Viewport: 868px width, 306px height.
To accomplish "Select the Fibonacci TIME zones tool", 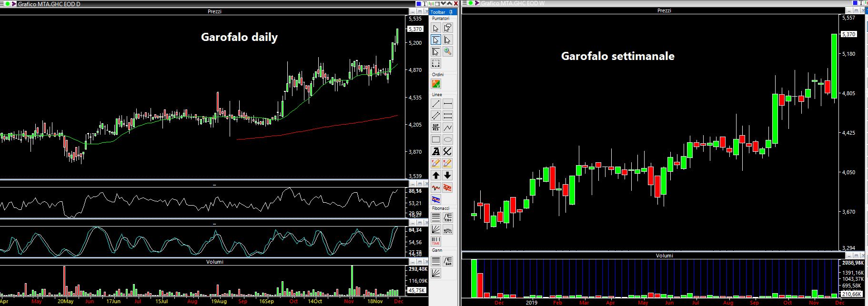I will click(x=436, y=241).
